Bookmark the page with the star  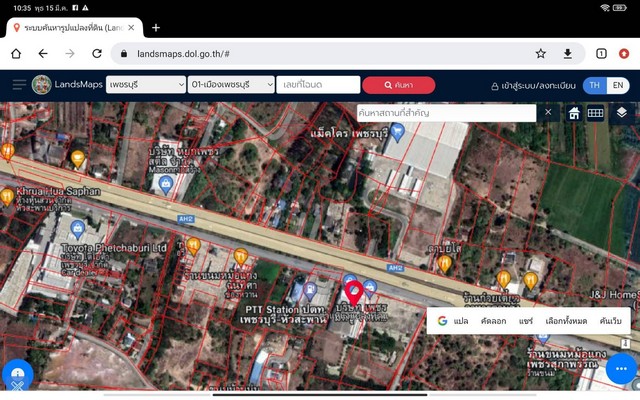[x=540, y=53]
